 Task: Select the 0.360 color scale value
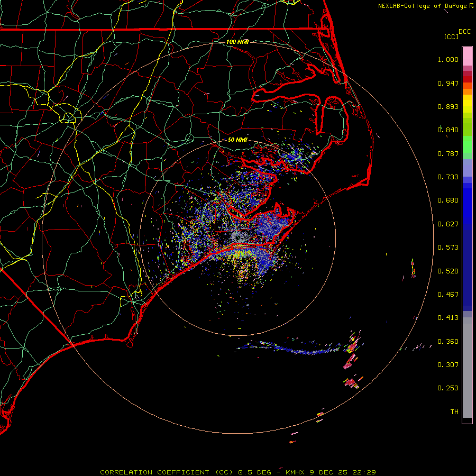(x=448, y=342)
